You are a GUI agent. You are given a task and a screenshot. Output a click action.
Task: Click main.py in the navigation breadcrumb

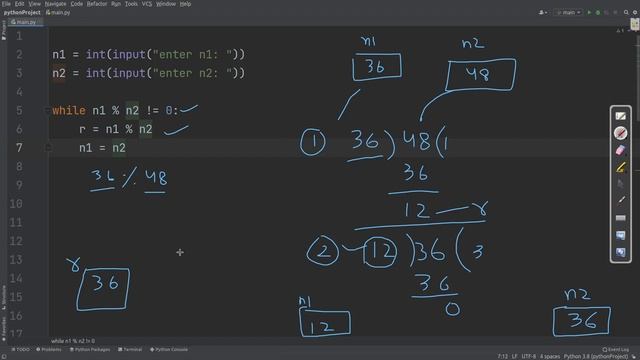click(x=58, y=13)
